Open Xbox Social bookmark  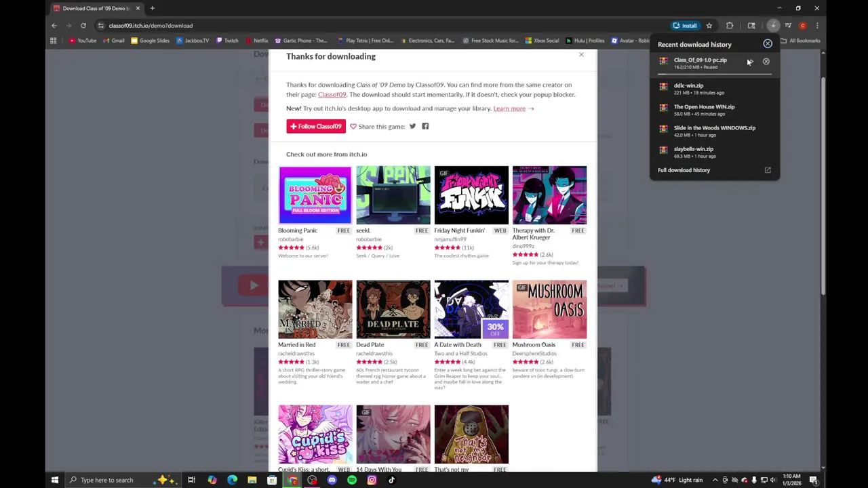[x=542, y=41]
